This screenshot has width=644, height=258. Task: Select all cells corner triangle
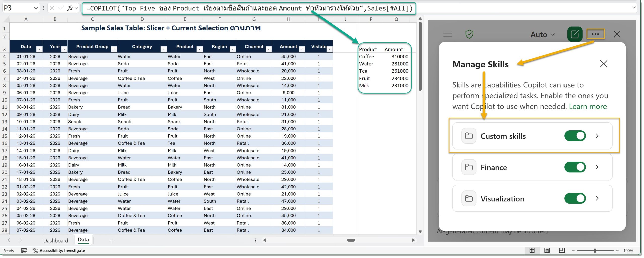click(6, 19)
